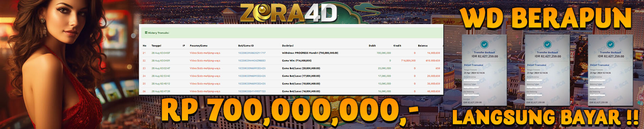Click the Debit column header
Screen dimensions: 644x129
point(372,45)
